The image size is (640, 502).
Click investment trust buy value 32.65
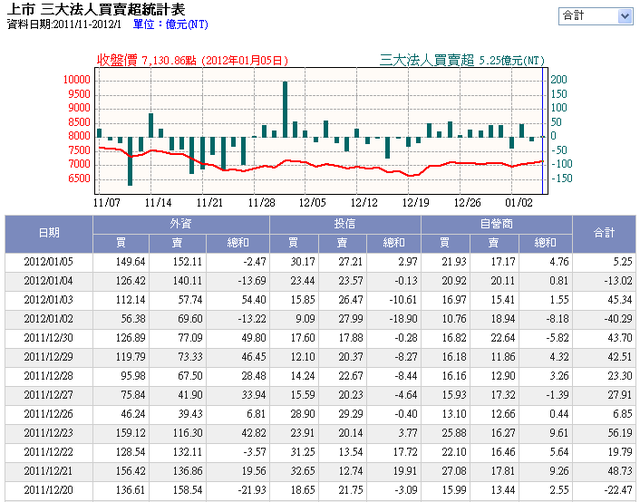pos(302,471)
